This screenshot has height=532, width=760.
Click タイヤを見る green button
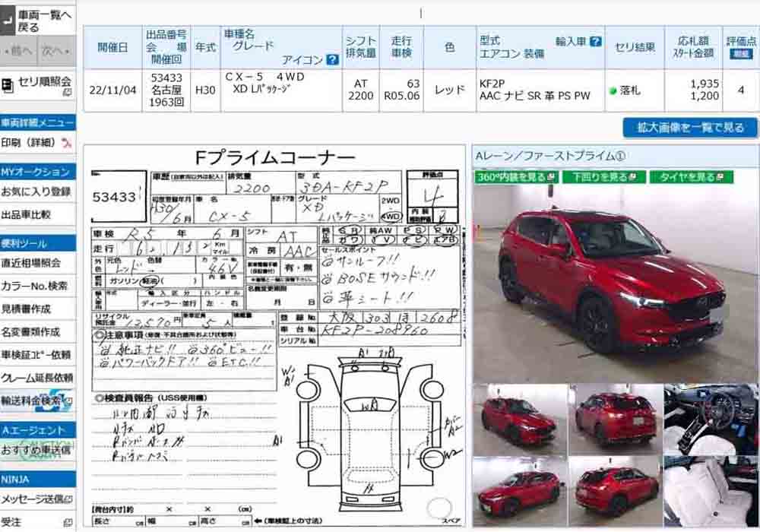tap(691, 177)
